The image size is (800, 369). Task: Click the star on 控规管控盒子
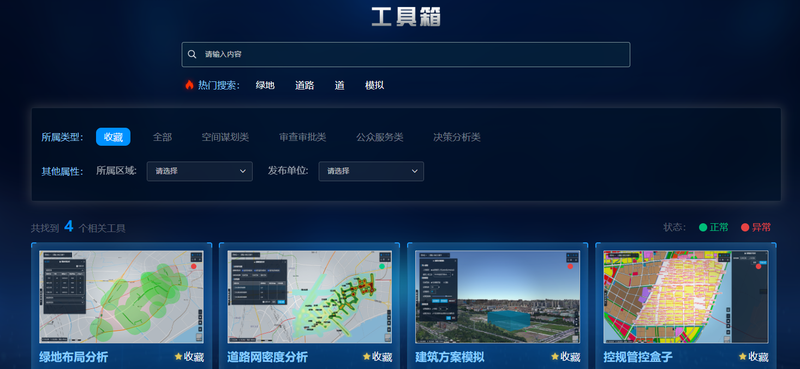pyautogui.click(x=742, y=356)
